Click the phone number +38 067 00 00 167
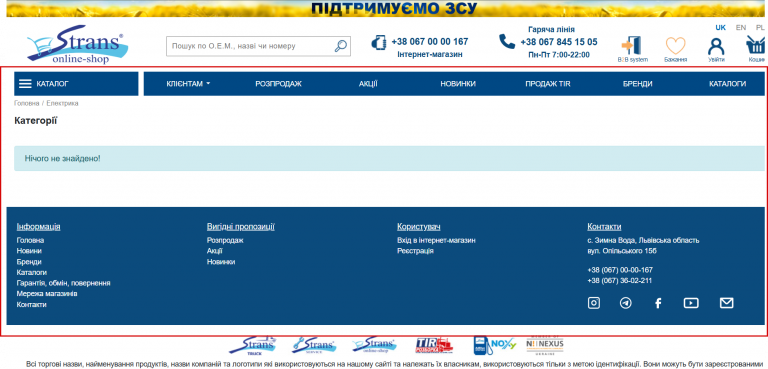The image size is (768, 369). pos(430,42)
